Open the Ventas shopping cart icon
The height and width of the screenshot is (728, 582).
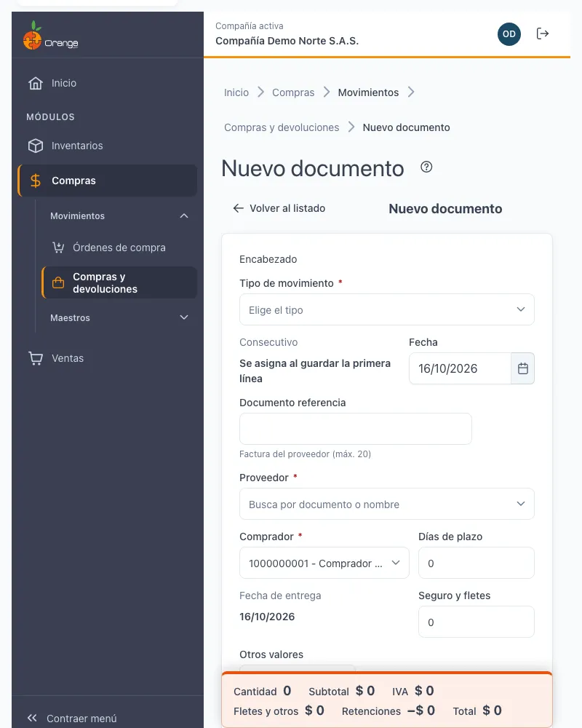point(35,358)
